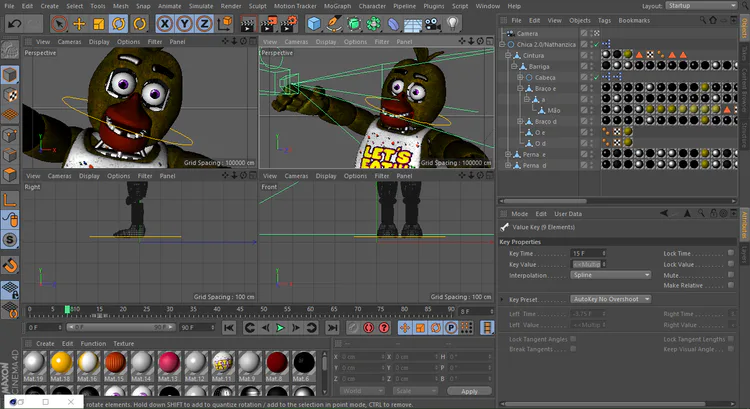The image size is (750, 409).
Task: Open the Tags menu in Objects panel
Action: 603,20
